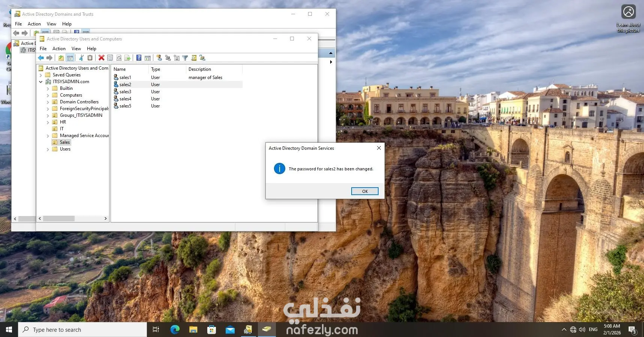
Task: Open File menu in Domains and Trusts window
Action: click(18, 24)
